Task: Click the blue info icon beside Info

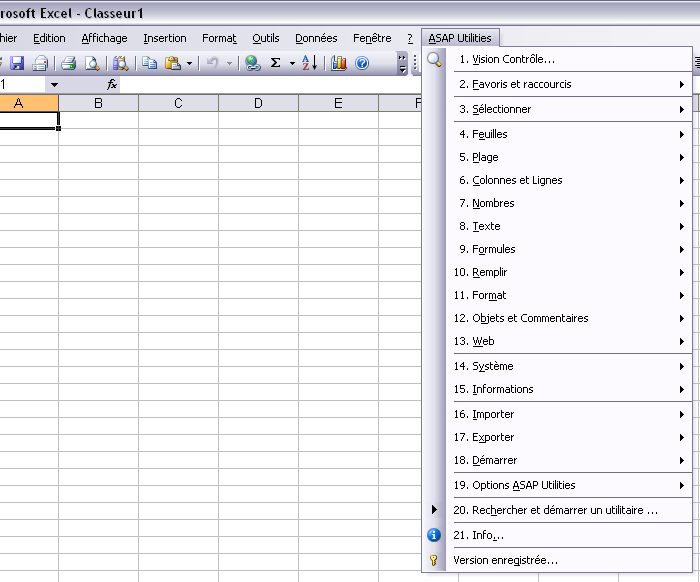Action: tap(434, 535)
